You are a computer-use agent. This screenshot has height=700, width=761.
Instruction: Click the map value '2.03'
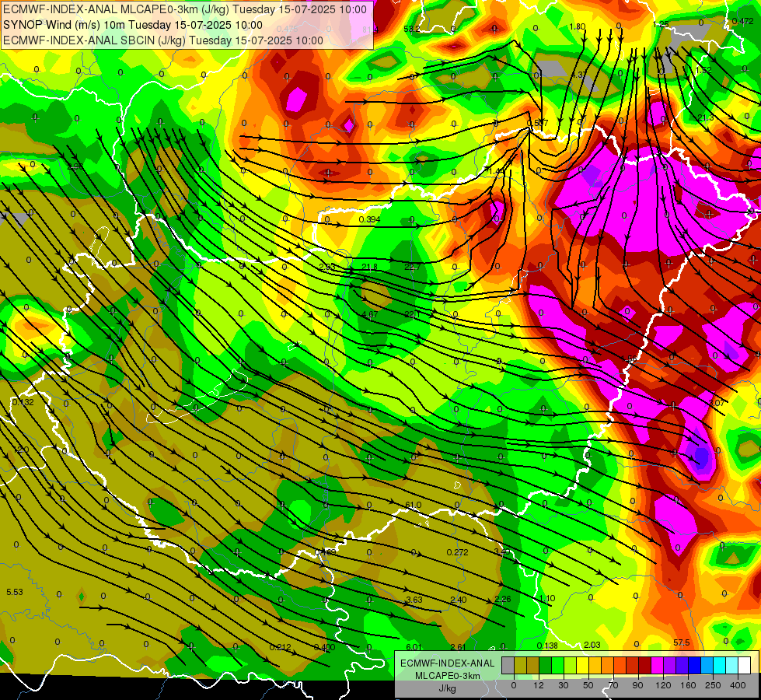click(x=592, y=645)
